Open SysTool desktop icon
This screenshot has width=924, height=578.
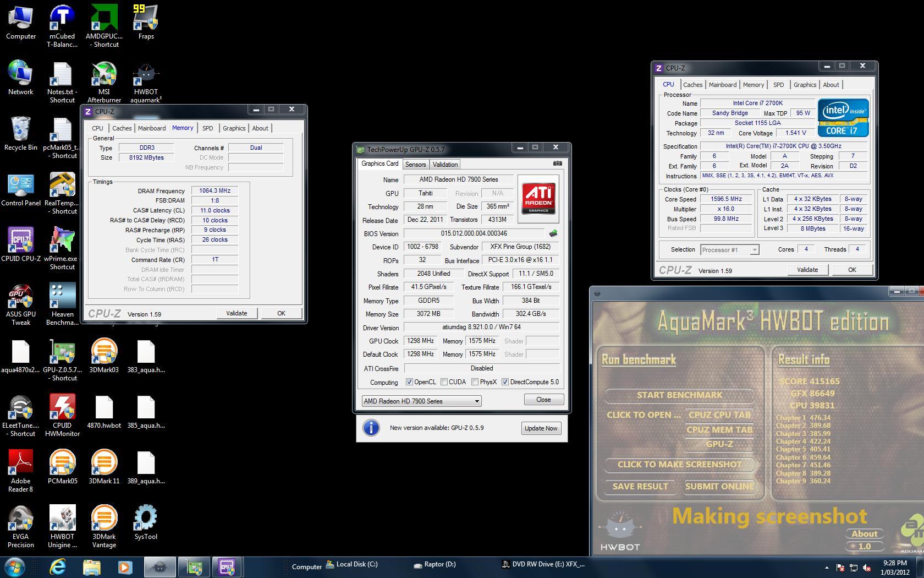coord(146,522)
